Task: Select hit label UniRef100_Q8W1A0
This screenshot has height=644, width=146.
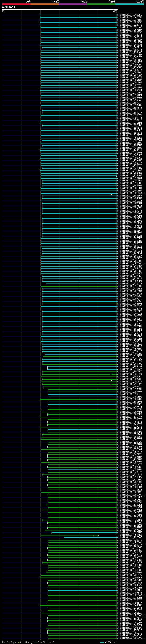Action: tap(131, 72)
